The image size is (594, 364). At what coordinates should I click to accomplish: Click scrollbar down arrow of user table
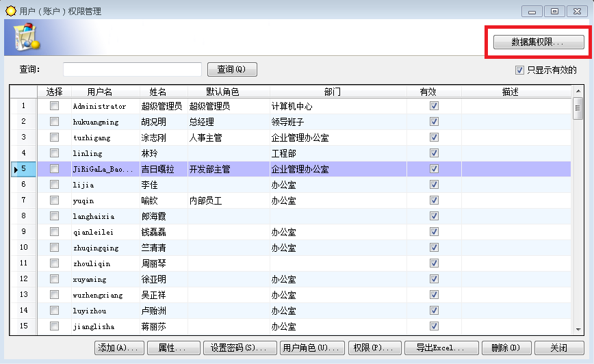tap(578, 330)
